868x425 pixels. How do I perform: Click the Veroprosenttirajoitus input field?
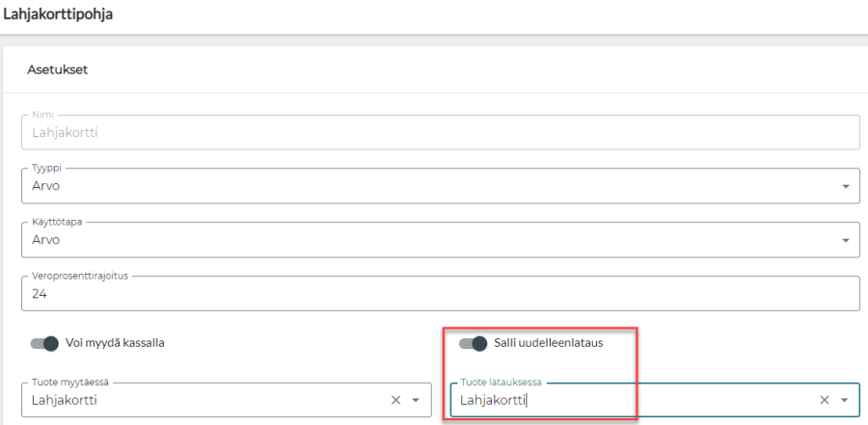click(x=439, y=294)
